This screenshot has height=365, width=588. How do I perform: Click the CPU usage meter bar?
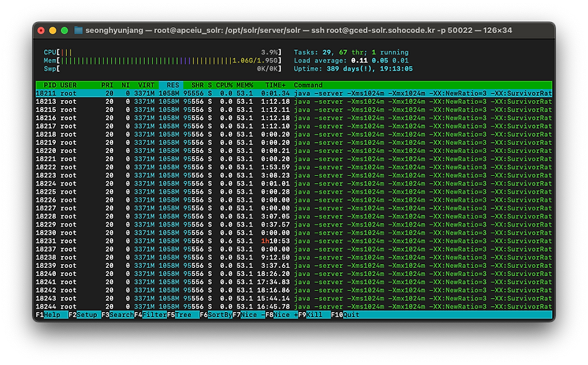tap(162, 52)
